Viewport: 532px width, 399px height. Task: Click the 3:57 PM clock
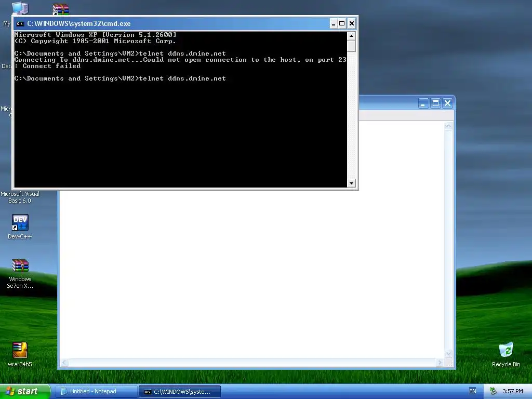point(512,391)
